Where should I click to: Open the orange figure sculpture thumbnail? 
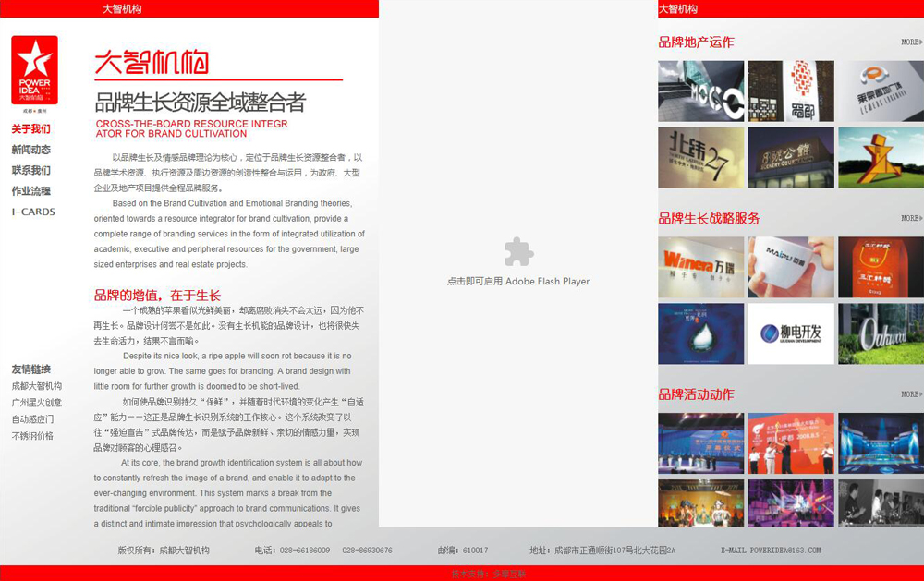tap(881, 158)
